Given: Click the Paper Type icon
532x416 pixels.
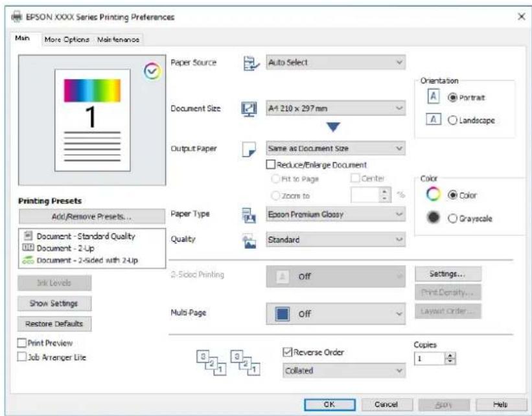Looking at the screenshot, I should (x=249, y=215).
